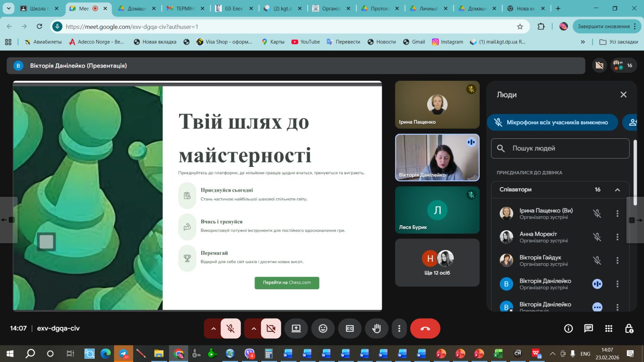
Task: Open the chat with everyone icon
Action: [588, 329]
